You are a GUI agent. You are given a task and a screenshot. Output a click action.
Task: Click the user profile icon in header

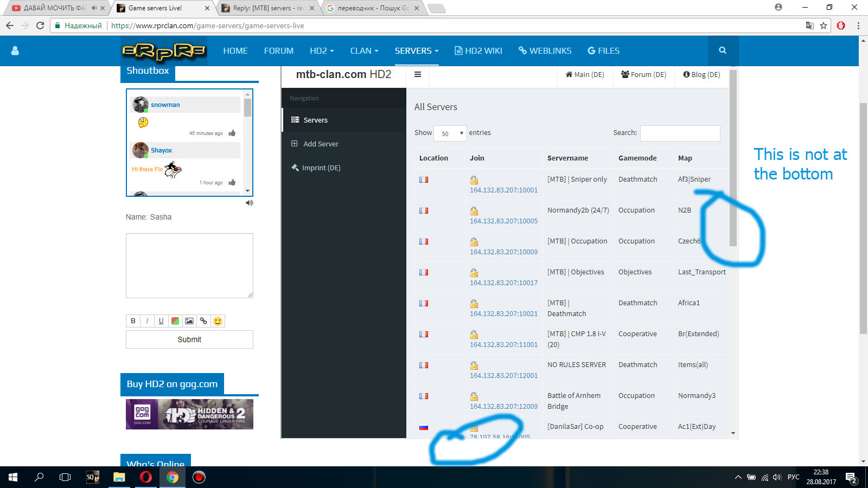(15, 50)
